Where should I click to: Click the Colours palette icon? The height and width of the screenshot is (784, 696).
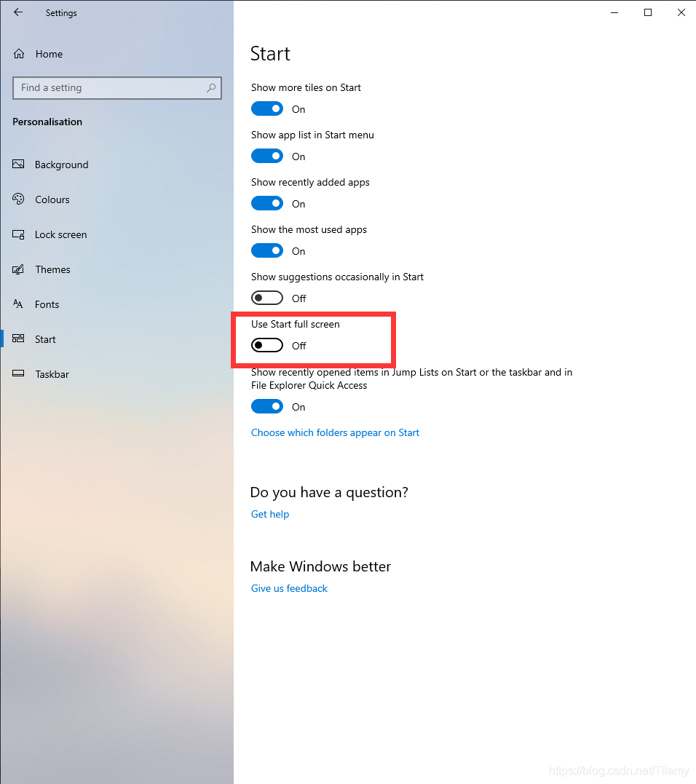pyautogui.click(x=18, y=199)
